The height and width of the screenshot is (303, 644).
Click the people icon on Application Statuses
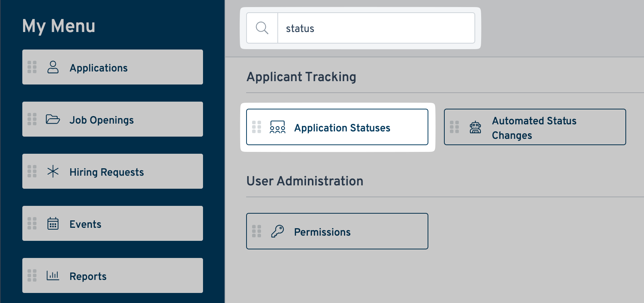(x=277, y=127)
